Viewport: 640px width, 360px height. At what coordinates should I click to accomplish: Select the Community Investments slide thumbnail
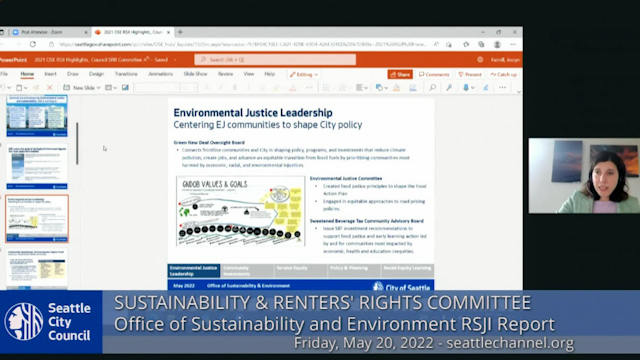point(37,269)
